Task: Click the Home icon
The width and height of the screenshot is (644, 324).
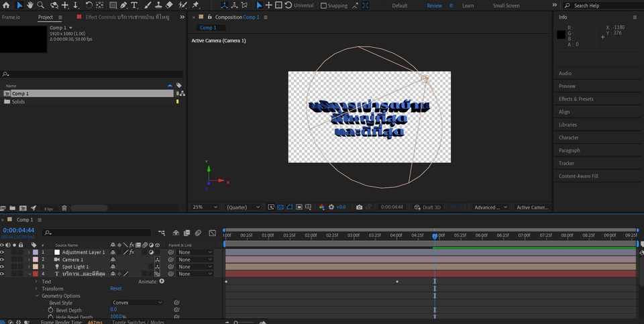Action: click(6, 5)
